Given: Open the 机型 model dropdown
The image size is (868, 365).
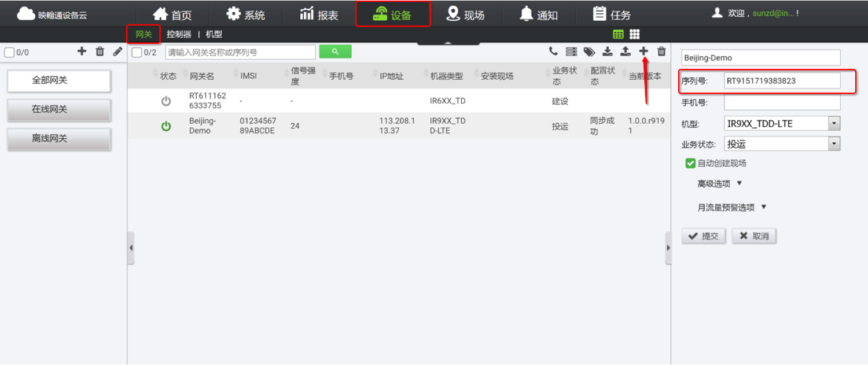Looking at the screenshot, I should 834,123.
